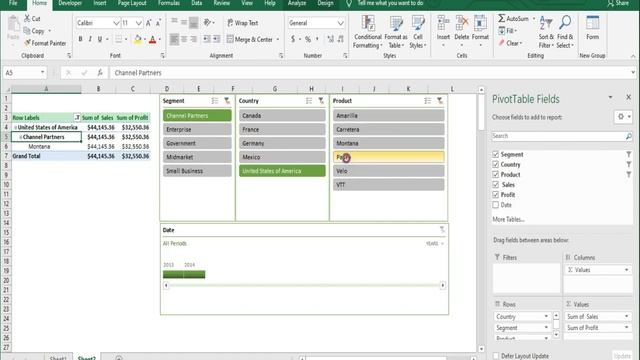Click the Cut scissors icon
640x360 pixels.
coord(27,18)
